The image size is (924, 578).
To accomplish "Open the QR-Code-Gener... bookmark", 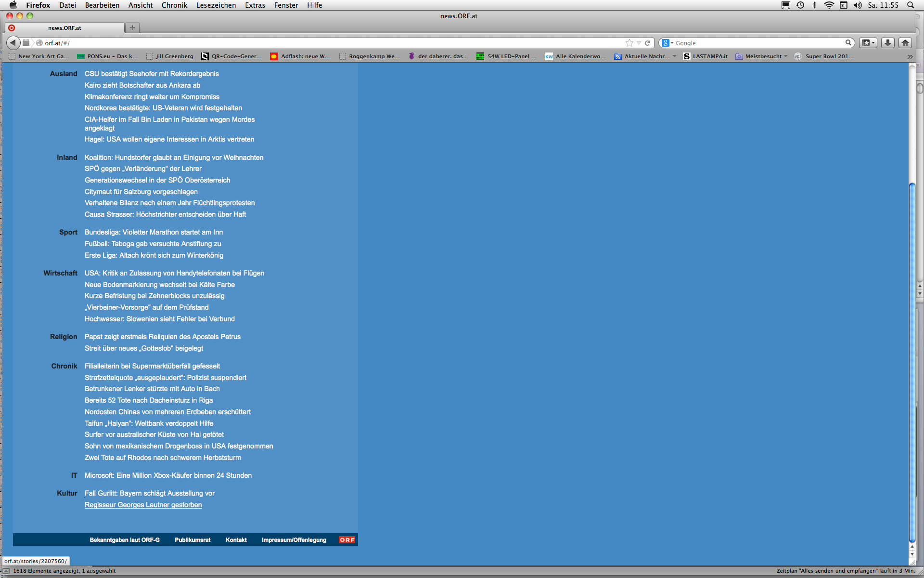I will (x=231, y=56).
